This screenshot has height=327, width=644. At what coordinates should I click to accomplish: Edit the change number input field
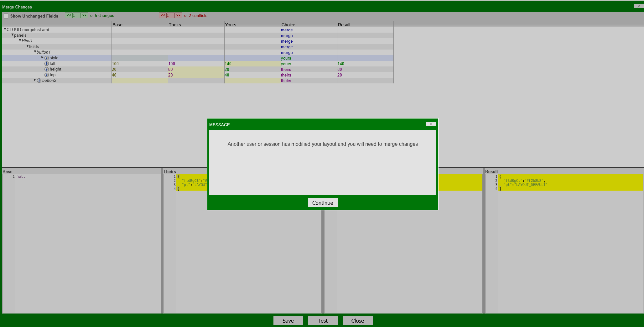[x=76, y=15]
